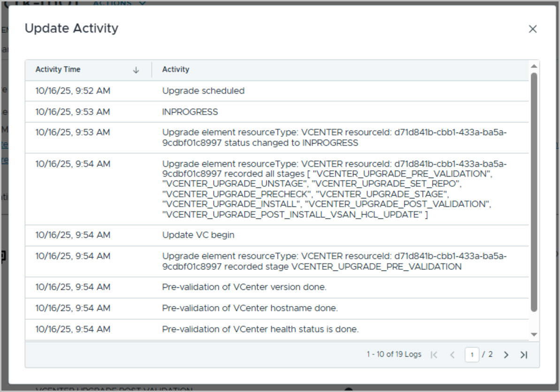Close the Update Activity dialog
560x392 pixels.
532,29
